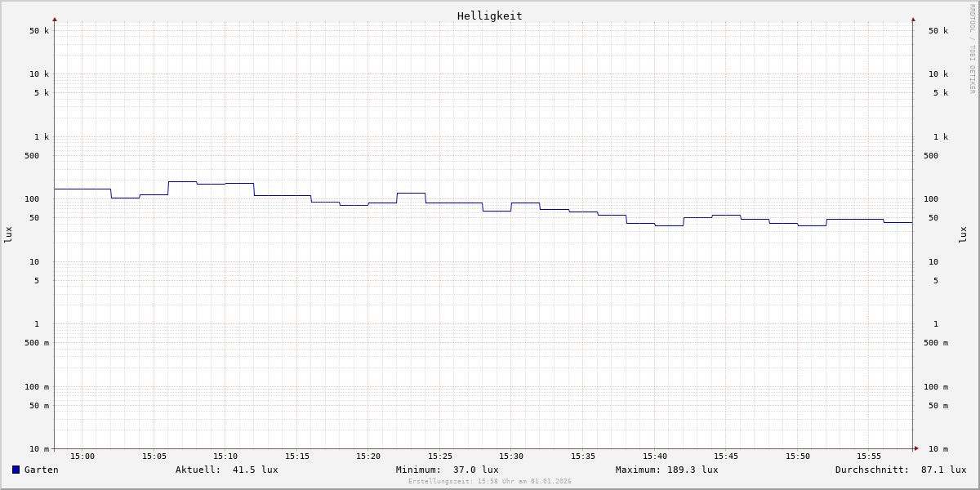This screenshot has height=490, width=980.
Task: Click the Garten legend label
Action: click(x=41, y=470)
